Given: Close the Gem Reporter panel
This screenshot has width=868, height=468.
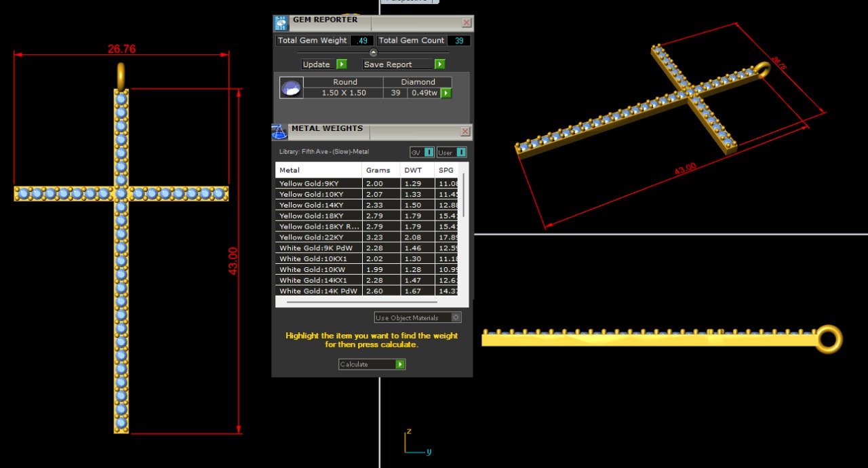Looking at the screenshot, I should coord(467,22).
